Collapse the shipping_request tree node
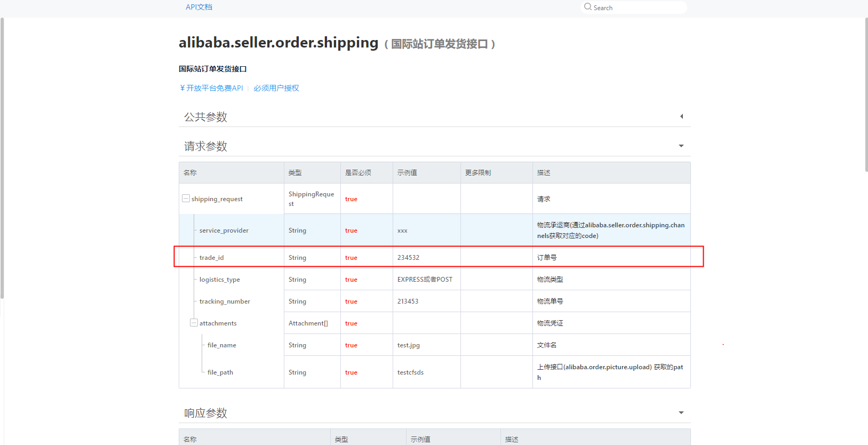868x445 pixels. click(x=186, y=198)
